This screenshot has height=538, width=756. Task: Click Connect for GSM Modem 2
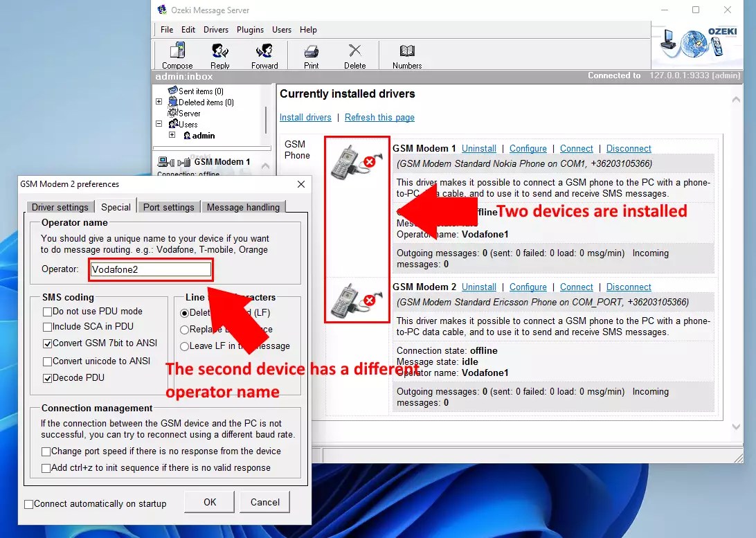[576, 287]
